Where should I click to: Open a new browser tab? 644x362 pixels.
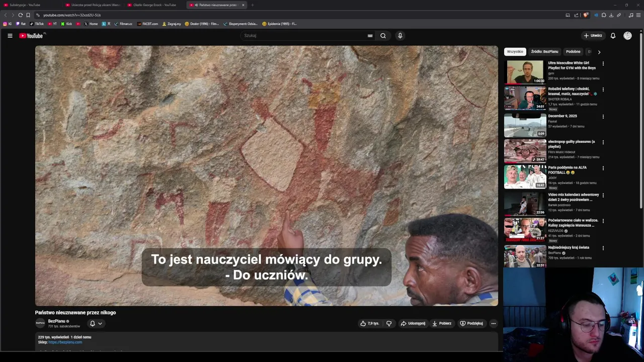253,5
